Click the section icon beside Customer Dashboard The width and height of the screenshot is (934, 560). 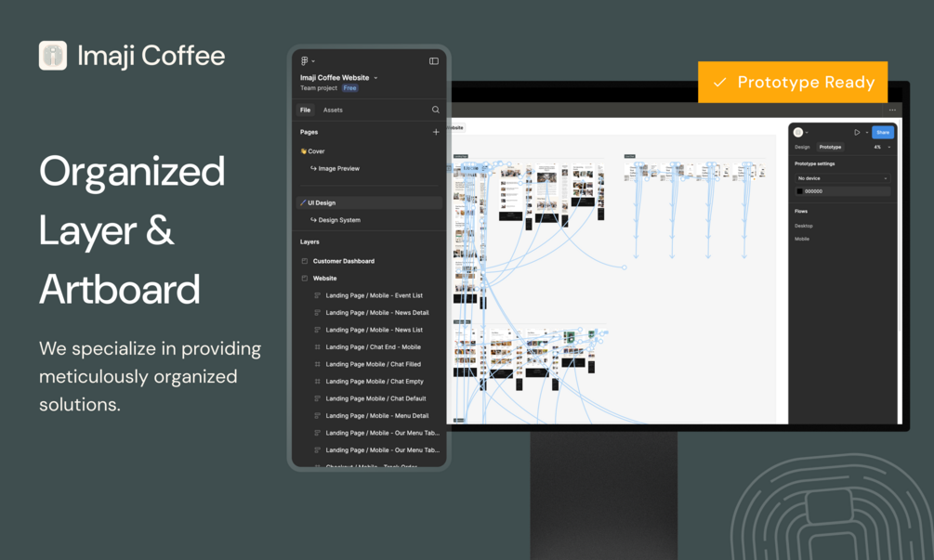(305, 261)
